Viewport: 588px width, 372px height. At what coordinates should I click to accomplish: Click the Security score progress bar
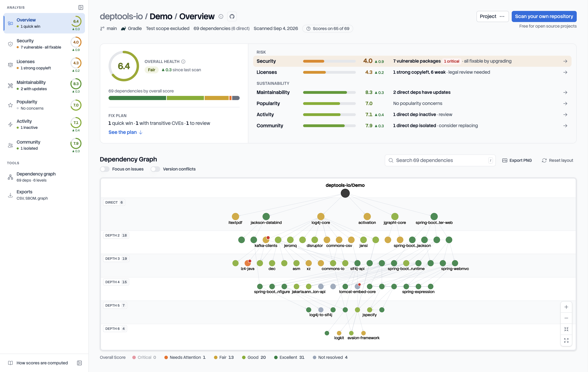coord(329,61)
